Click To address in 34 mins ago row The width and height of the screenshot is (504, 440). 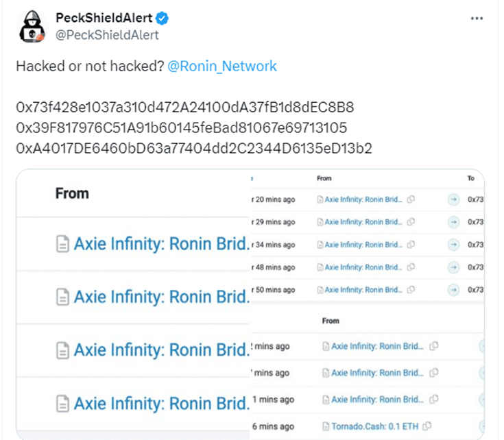[476, 245]
